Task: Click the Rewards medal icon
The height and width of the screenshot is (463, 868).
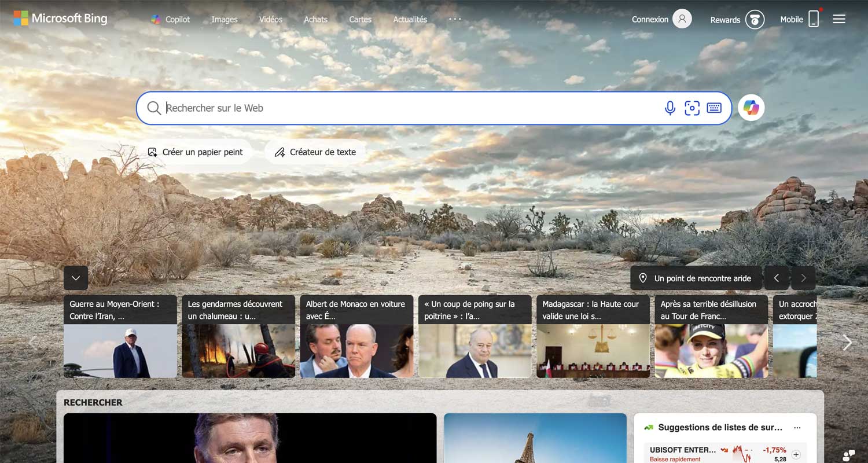Action: [755, 19]
